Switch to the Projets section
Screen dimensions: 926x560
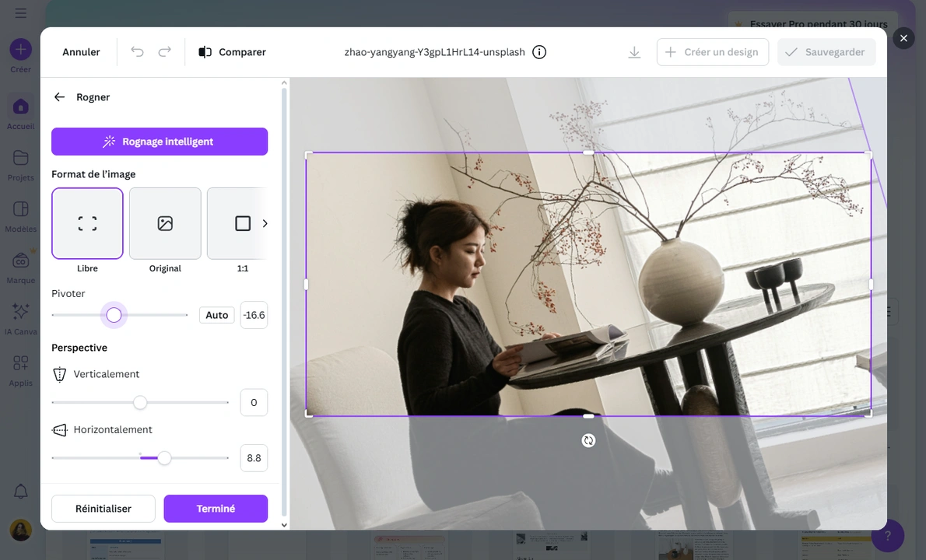click(20, 163)
